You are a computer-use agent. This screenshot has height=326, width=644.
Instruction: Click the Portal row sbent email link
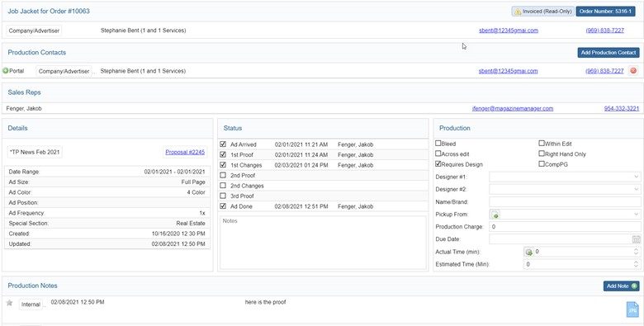(x=508, y=71)
